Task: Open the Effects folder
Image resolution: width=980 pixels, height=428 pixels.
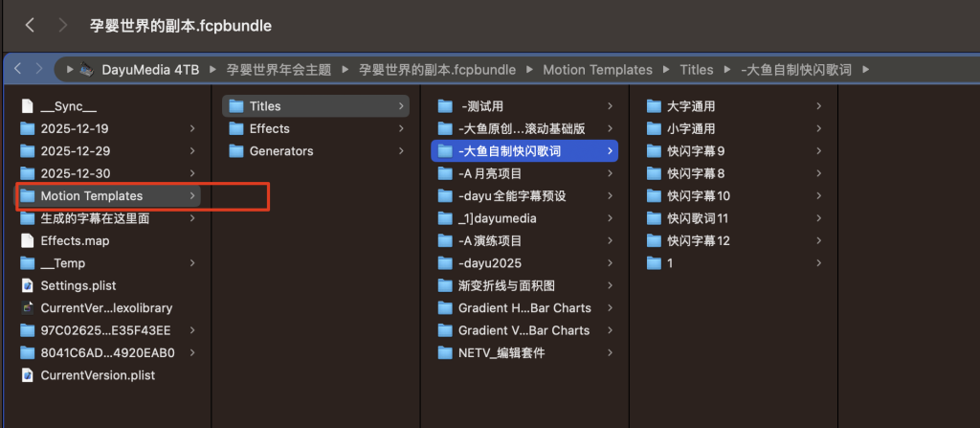Action: 269,128
